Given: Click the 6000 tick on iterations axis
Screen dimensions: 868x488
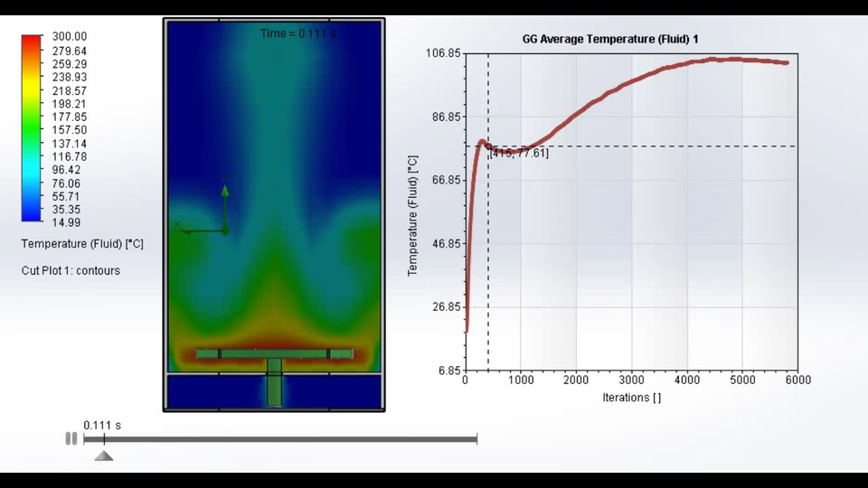Looking at the screenshot, I should (x=797, y=380).
